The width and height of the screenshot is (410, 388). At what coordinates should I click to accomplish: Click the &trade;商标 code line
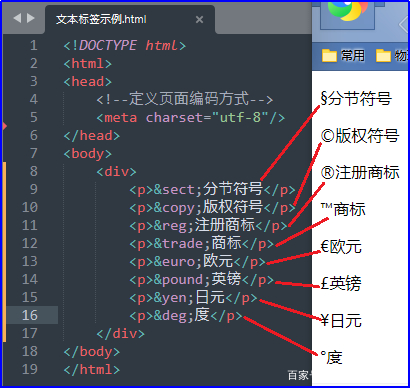[x=202, y=243]
